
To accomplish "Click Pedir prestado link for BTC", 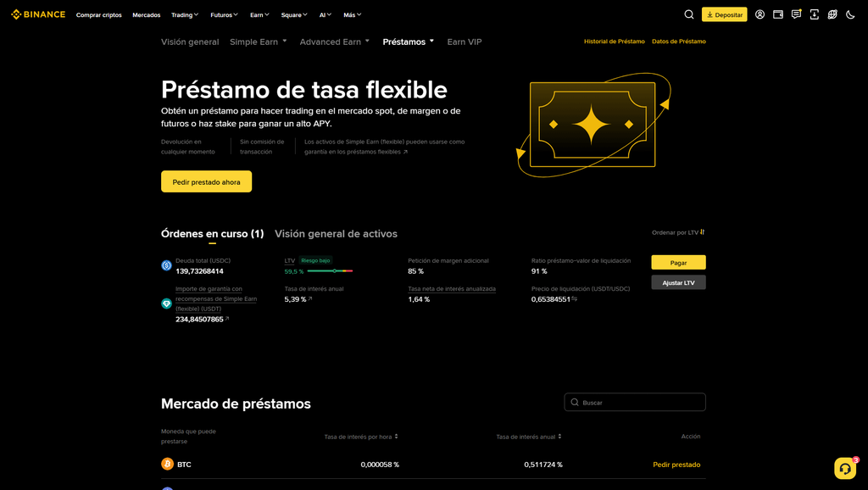I will point(676,465).
